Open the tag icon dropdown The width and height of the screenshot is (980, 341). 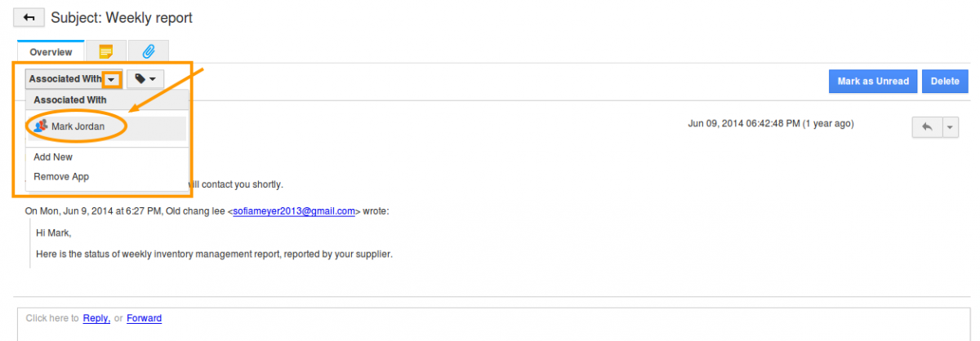click(145, 79)
